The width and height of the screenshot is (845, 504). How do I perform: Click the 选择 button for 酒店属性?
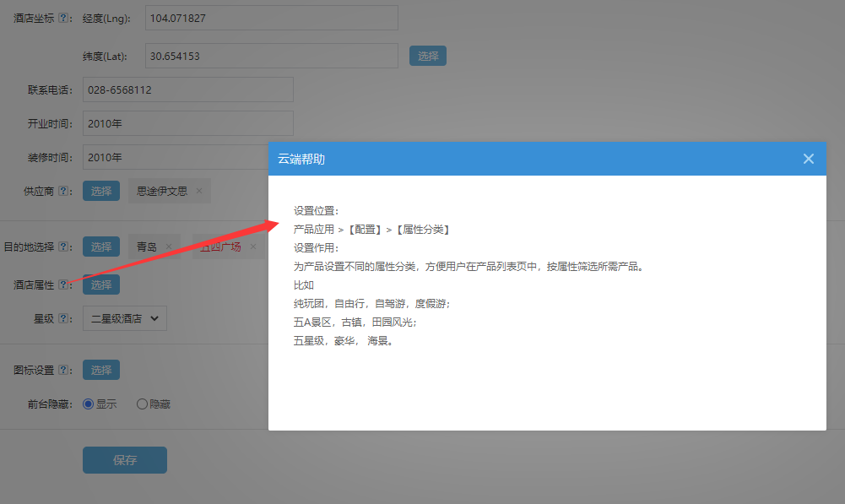(100, 285)
